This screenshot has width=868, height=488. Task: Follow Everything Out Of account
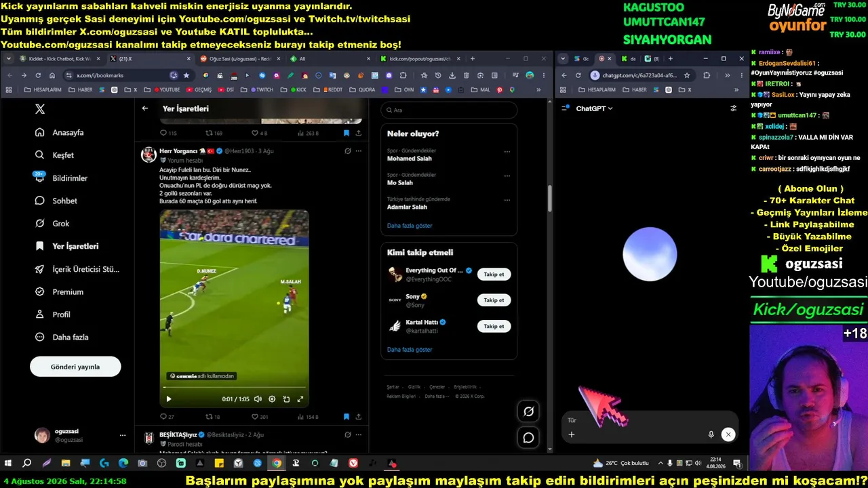494,274
